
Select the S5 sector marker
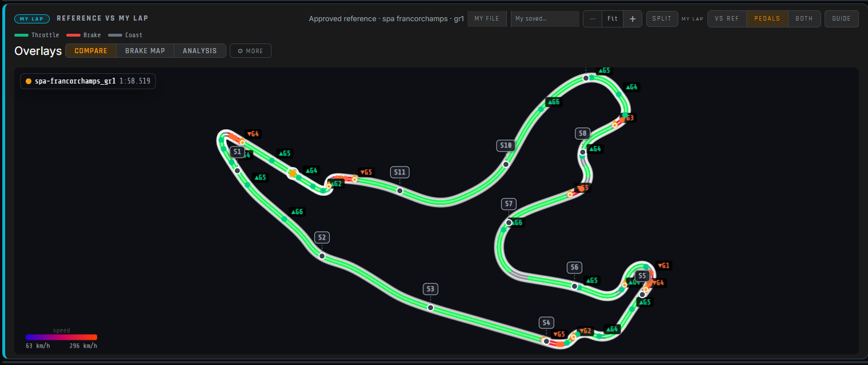(x=642, y=276)
